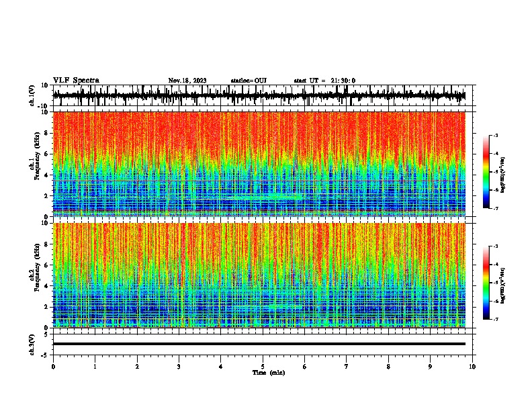The width and height of the screenshot is (532, 411).
Task: Click time axis tick label "10" at the plot's end
Action: click(472, 366)
